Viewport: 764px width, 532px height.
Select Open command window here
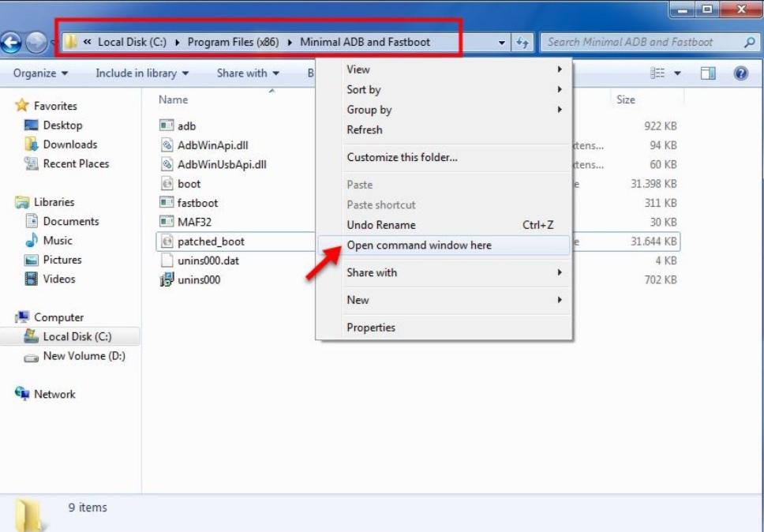pyautogui.click(x=444, y=245)
